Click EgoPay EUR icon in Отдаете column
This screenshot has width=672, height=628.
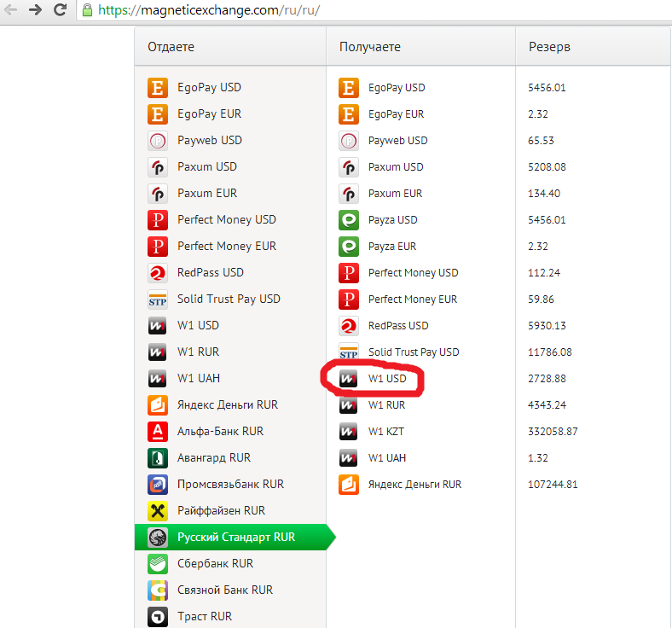click(x=158, y=114)
